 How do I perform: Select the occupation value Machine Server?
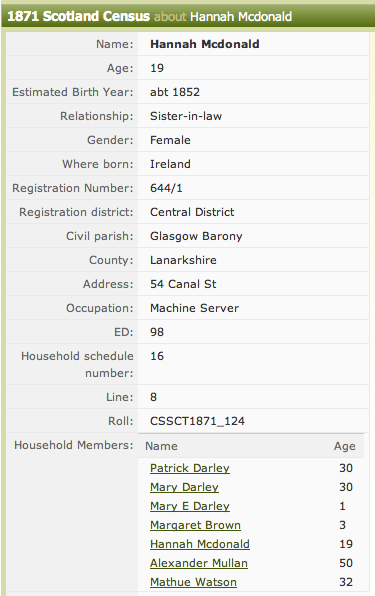[195, 308]
